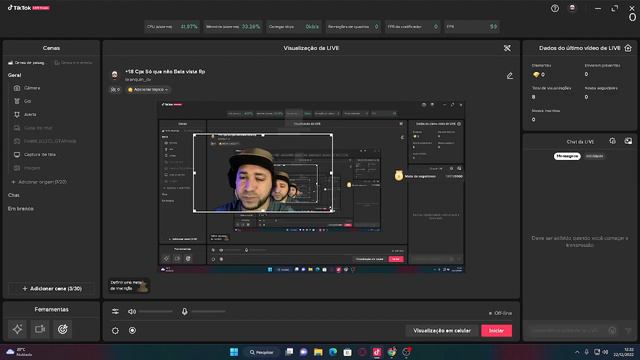Mute the speaker volume icon
Image resolution: width=640 pixels, height=360 pixels.
[x=132, y=311]
